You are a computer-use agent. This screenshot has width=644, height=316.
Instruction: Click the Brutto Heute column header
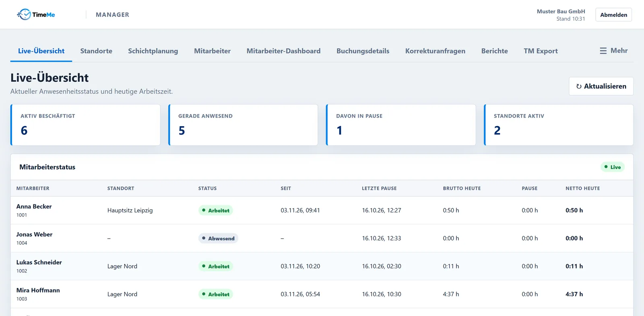pos(462,188)
